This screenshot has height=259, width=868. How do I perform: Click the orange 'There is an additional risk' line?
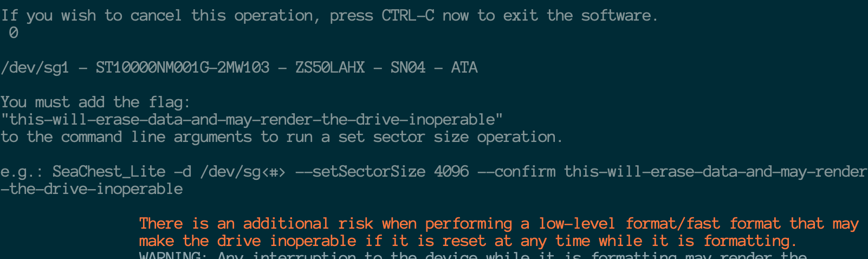(498, 224)
